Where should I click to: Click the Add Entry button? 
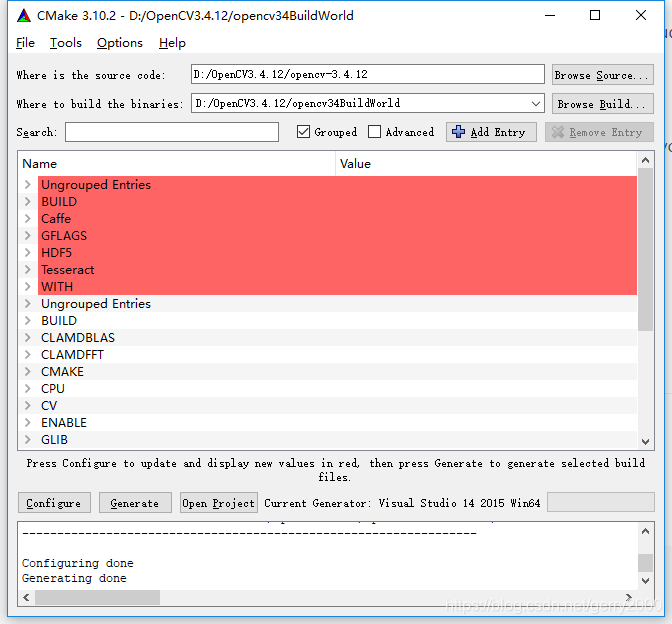[x=491, y=132]
